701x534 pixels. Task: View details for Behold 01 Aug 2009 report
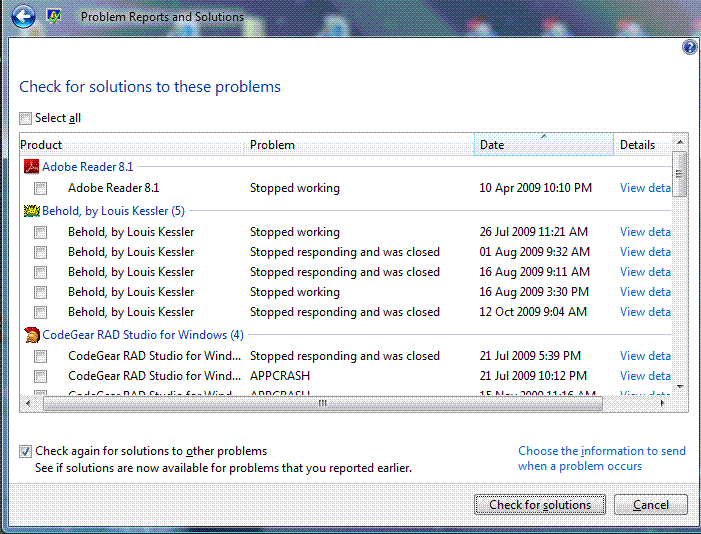(x=645, y=252)
